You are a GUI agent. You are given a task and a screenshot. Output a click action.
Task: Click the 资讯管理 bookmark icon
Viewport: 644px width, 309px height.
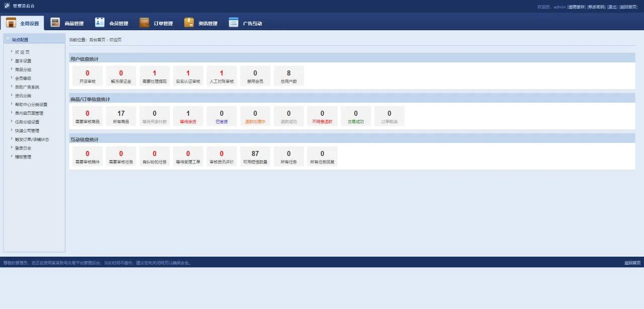(x=189, y=23)
